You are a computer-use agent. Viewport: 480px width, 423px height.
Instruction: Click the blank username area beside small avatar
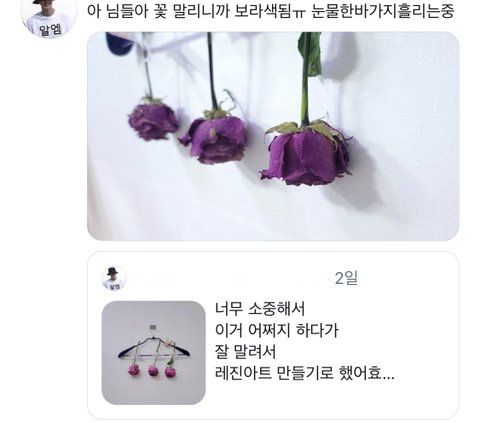pos(230,278)
